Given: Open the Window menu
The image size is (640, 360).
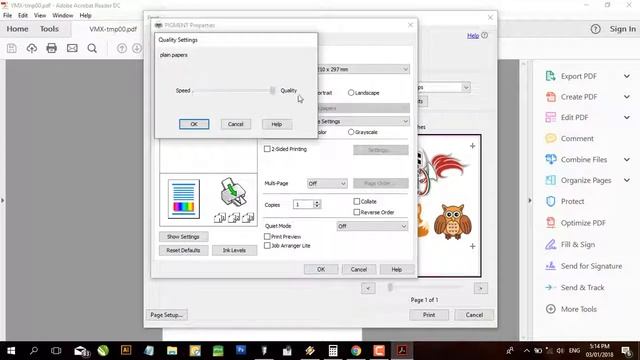Looking at the screenshot, I should click(62, 16).
